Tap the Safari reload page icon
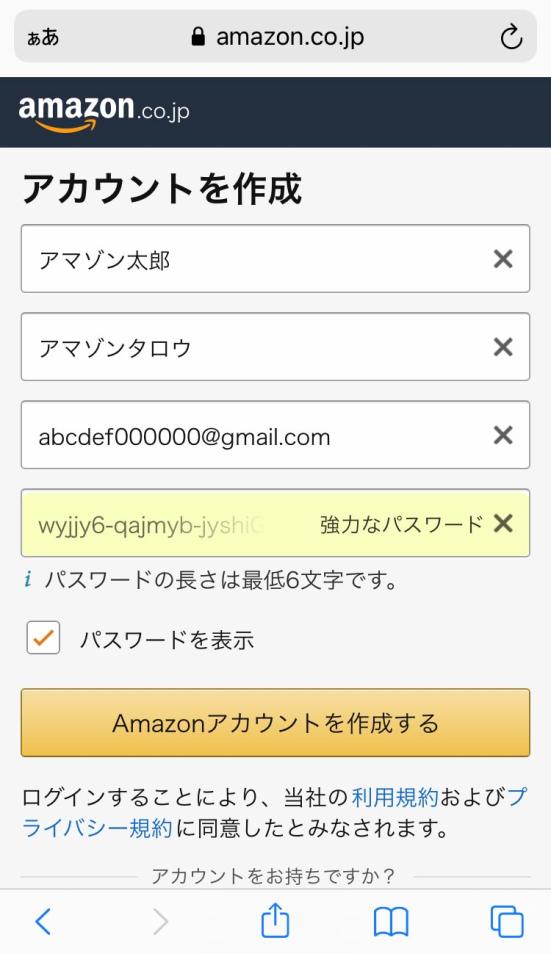 tap(511, 37)
